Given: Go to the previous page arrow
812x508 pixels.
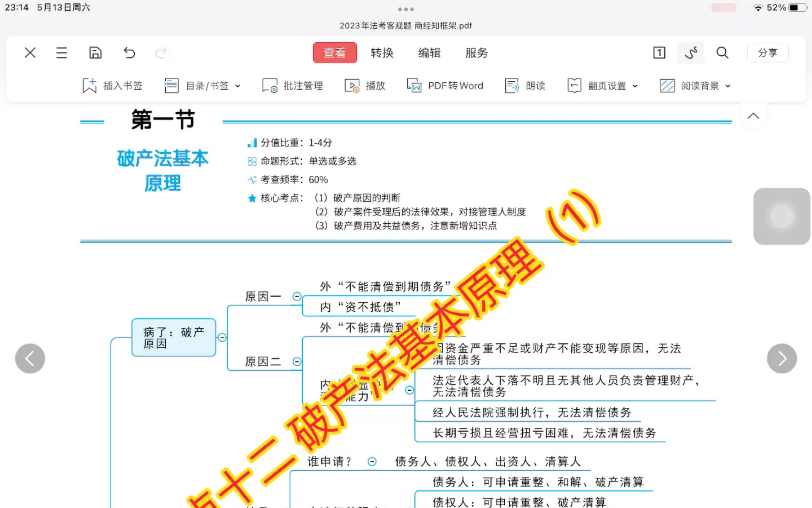Looking at the screenshot, I should click(30, 359).
